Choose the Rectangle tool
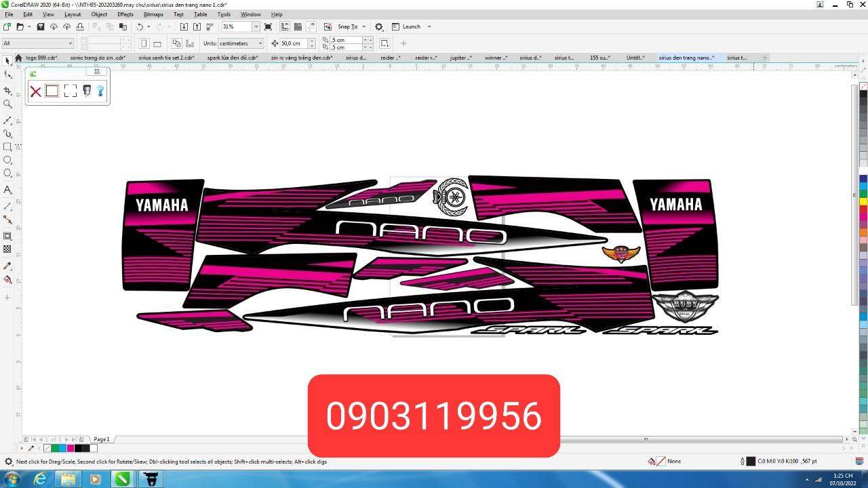This screenshot has width=868, height=488. coord(7,146)
